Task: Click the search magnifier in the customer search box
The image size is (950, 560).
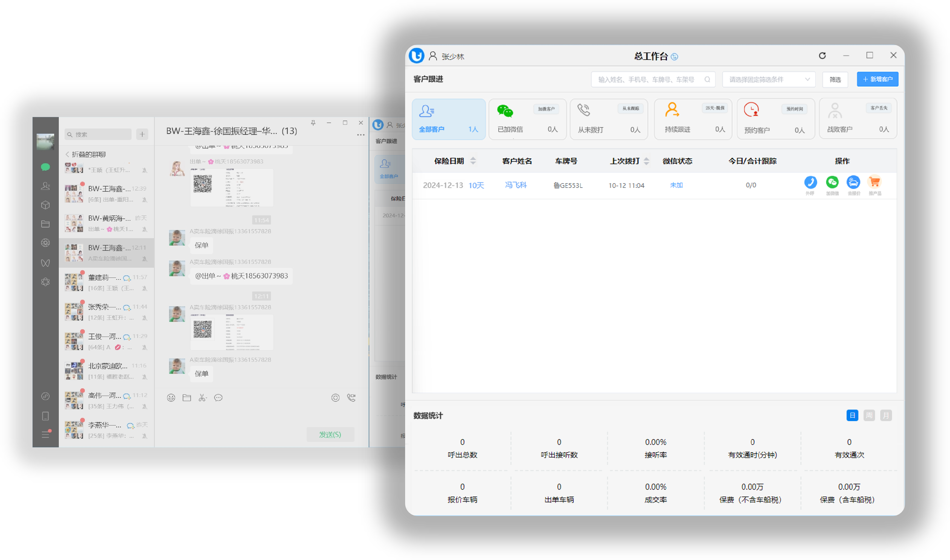Action: coord(707,80)
